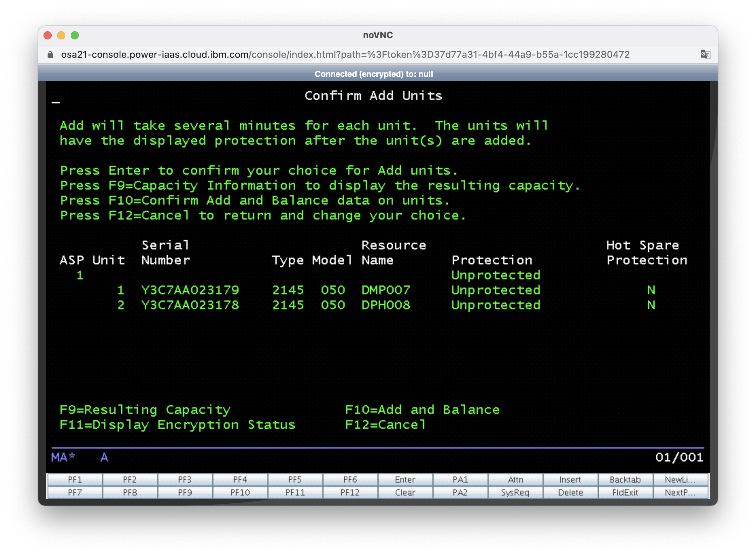The width and height of the screenshot is (756, 556).
Task: Click the Attn key button
Action: [515, 480]
